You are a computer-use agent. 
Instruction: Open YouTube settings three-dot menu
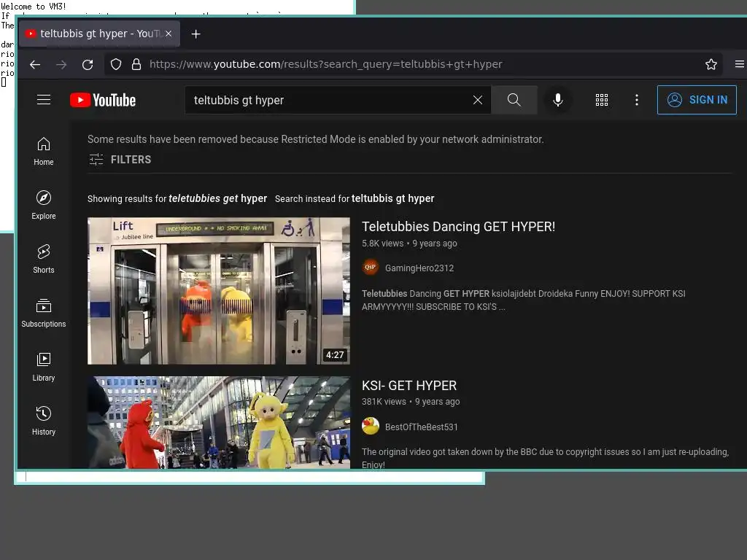pos(636,100)
